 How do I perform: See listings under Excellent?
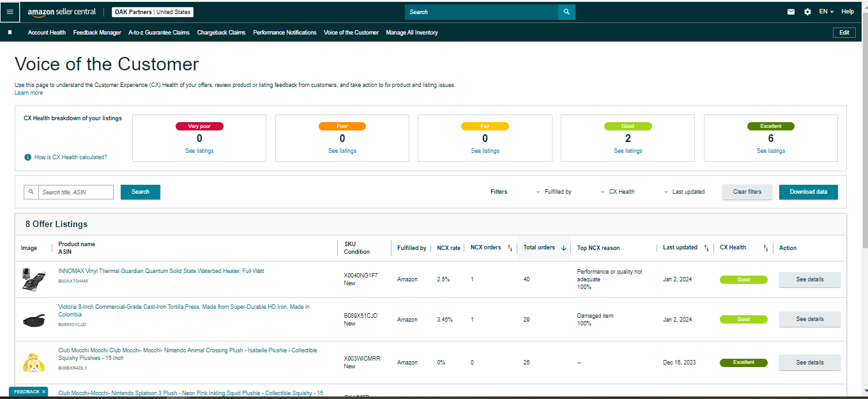[771, 151]
